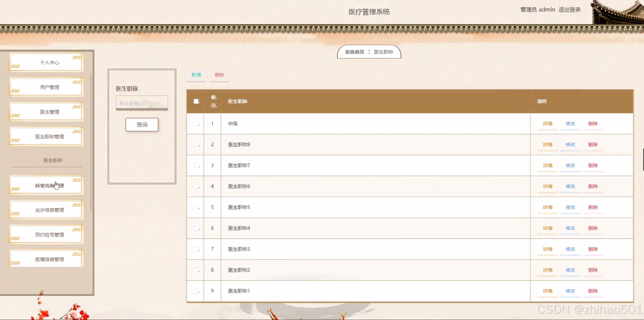The image size is (644, 320).
Task: Click 删除 for the 医生职称1 row
Action: point(593,291)
